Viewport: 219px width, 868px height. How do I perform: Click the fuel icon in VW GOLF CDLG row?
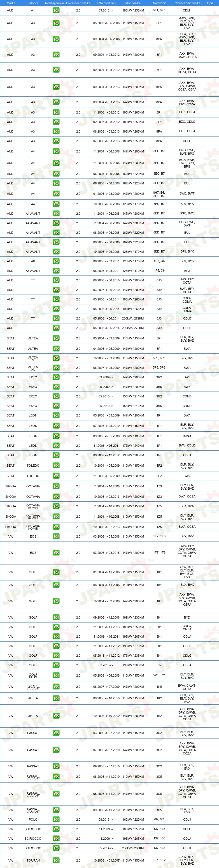click(x=56, y=656)
